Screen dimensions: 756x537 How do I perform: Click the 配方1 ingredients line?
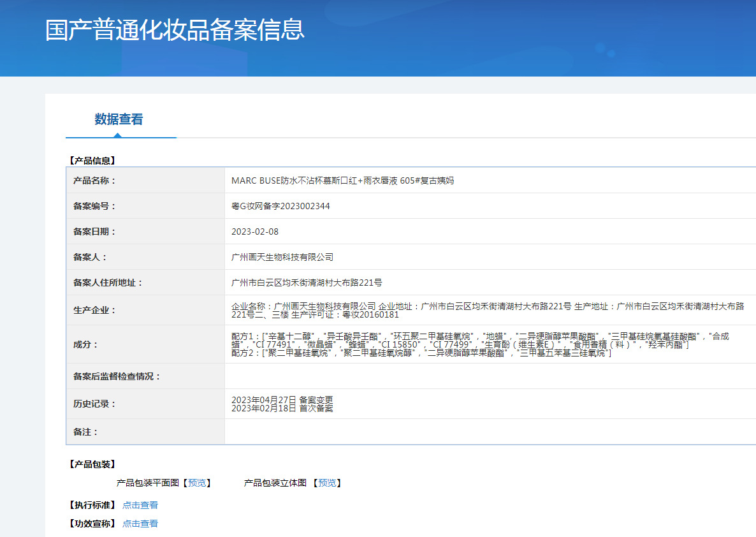(x=480, y=340)
